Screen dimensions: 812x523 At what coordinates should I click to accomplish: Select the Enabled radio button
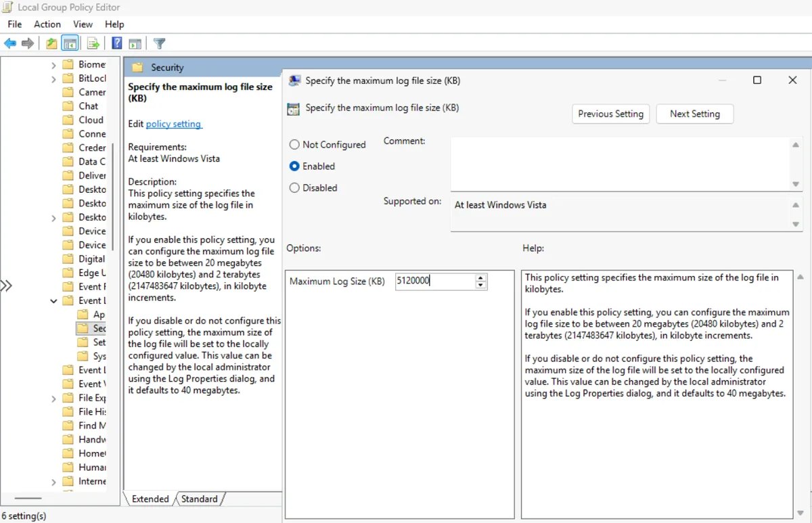tap(294, 166)
